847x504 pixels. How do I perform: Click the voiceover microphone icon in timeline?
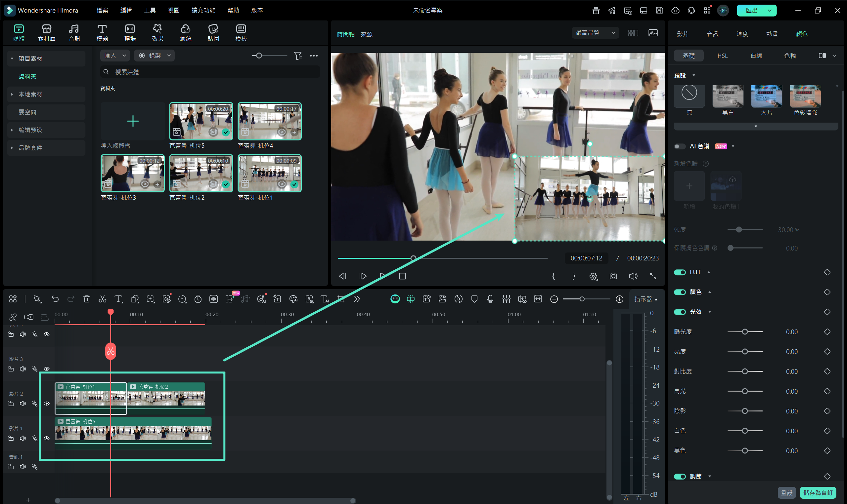point(490,299)
